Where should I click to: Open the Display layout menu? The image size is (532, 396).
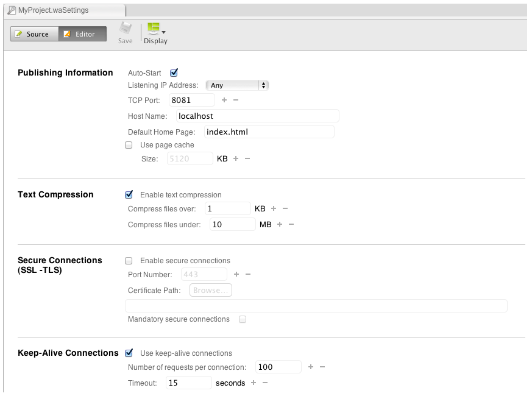coord(156,33)
